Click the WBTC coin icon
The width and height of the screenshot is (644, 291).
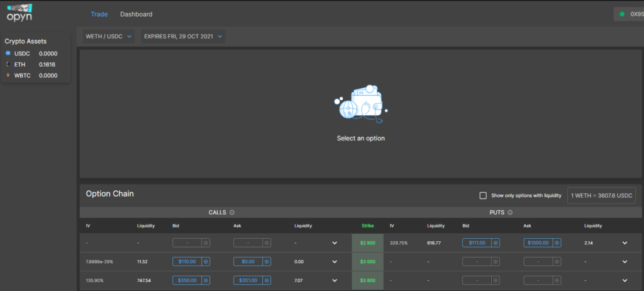tap(8, 76)
